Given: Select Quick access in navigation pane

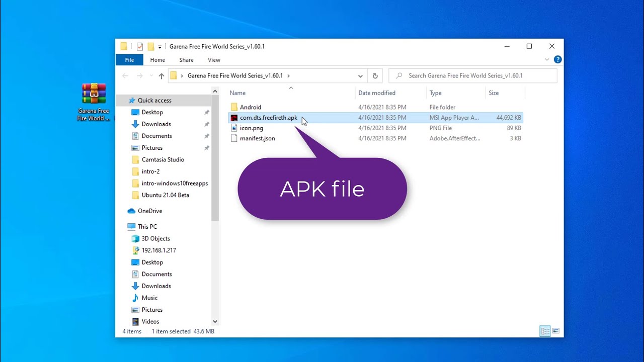Looking at the screenshot, I should coord(154,101).
